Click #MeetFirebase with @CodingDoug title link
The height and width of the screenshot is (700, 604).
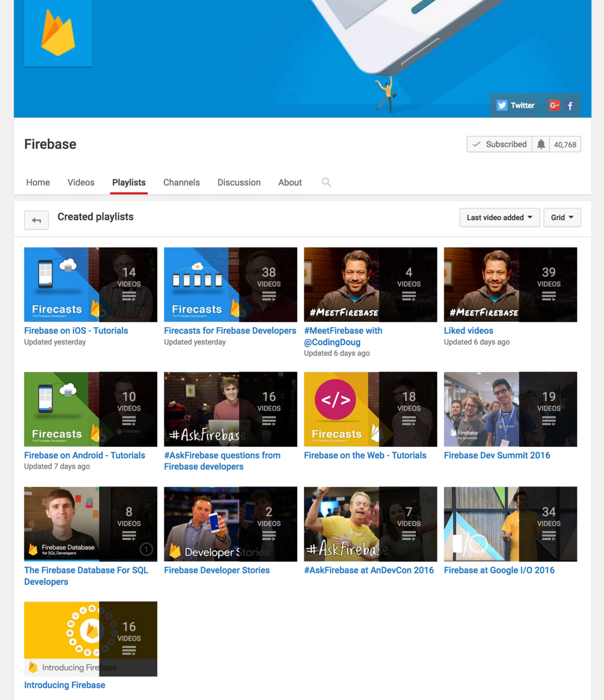point(343,337)
